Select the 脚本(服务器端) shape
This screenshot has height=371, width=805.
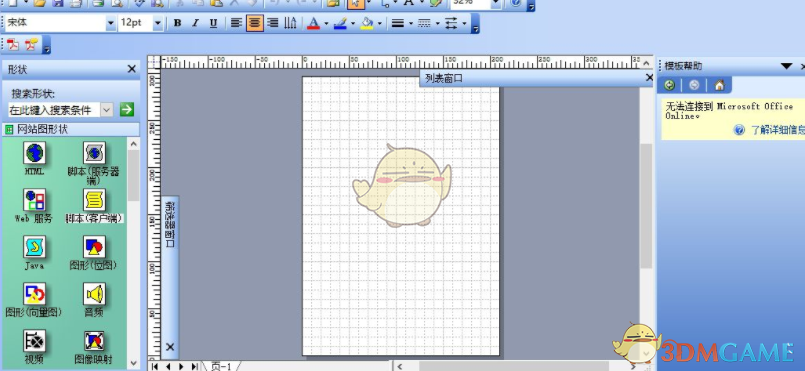pos(94,163)
